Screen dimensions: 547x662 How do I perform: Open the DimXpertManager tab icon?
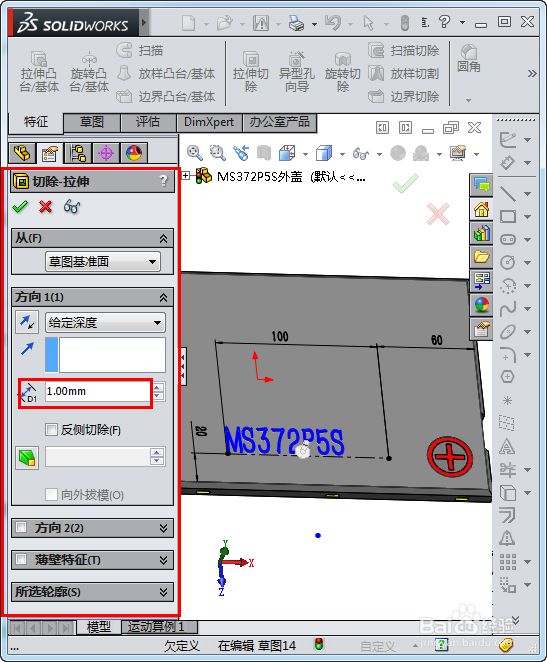(106, 153)
